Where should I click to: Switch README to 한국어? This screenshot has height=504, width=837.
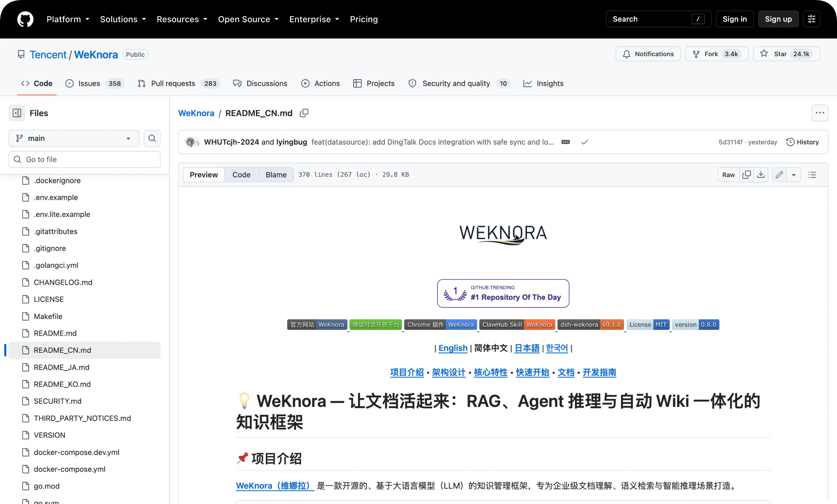[x=557, y=348]
